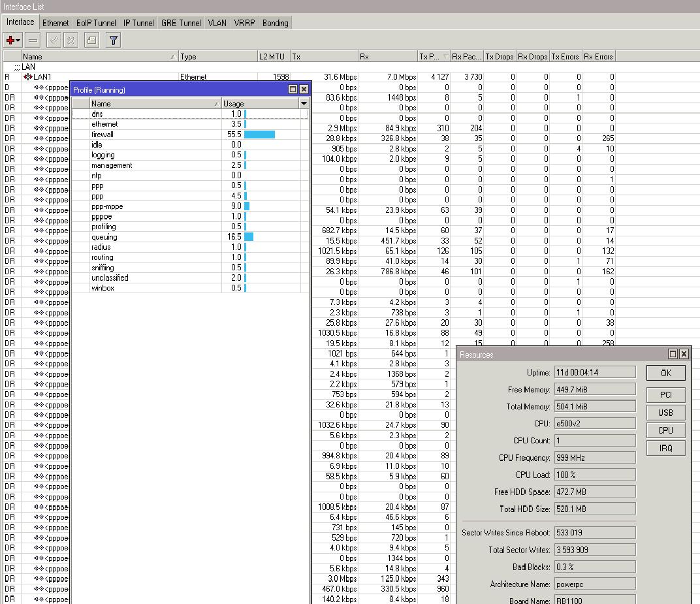Screen dimensions: 700x604
Task: Click the Enable checkmark toolbar button
Action: [54, 40]
